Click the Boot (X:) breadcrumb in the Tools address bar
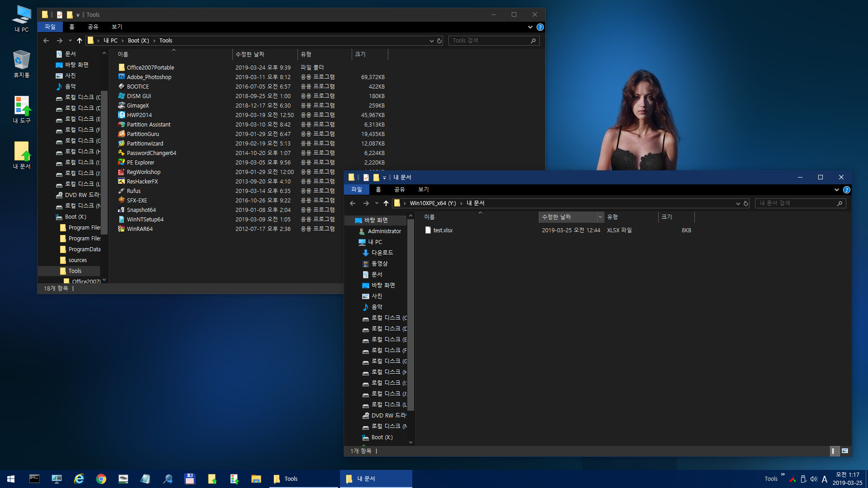This screenshot has width=868, height=488. click(x=138, y=41)
